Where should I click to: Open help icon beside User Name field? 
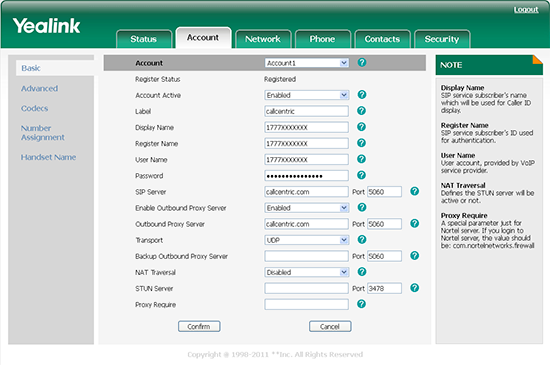pos(361,159)
